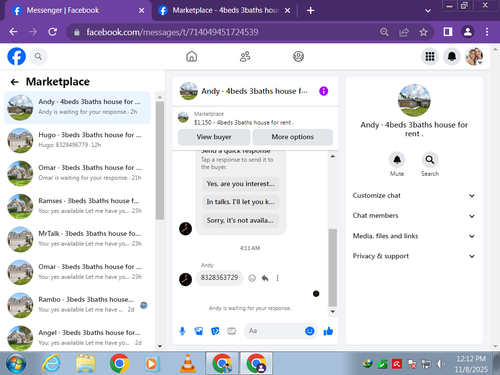
Task: Open the Friends icon in top navigation
Action: click(x=245, y=56)
